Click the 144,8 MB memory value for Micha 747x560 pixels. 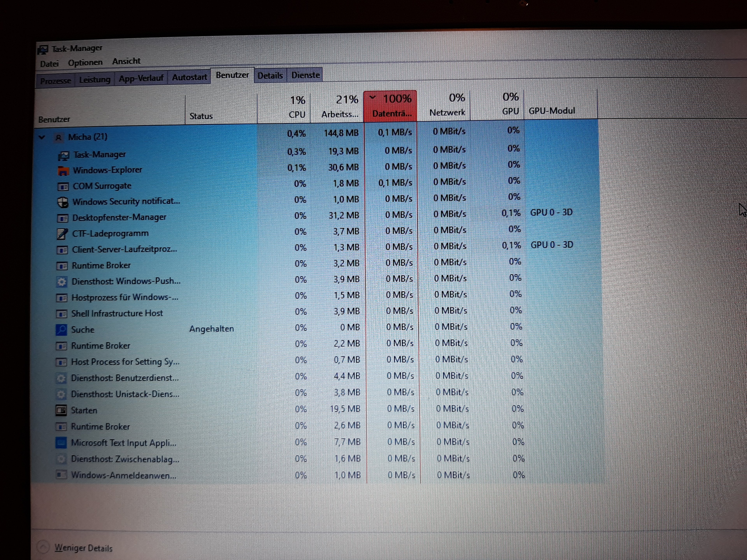(341, 133)
